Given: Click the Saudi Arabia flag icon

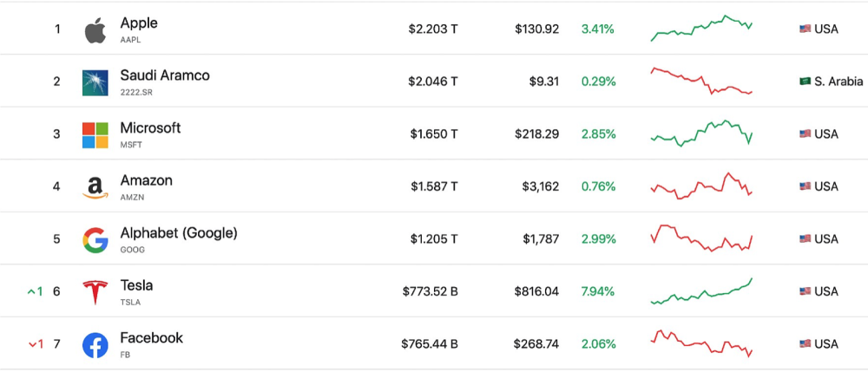Looking at the screenshot, I should tap(805, 82).
